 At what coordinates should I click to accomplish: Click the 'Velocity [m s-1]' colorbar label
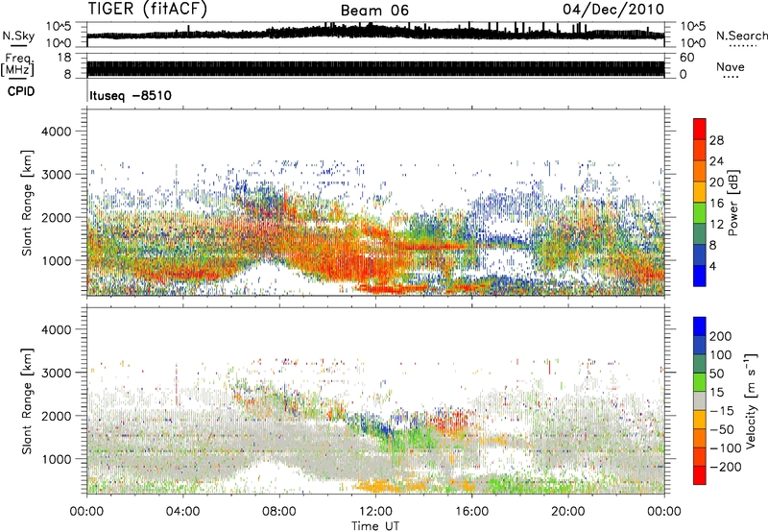751,400
